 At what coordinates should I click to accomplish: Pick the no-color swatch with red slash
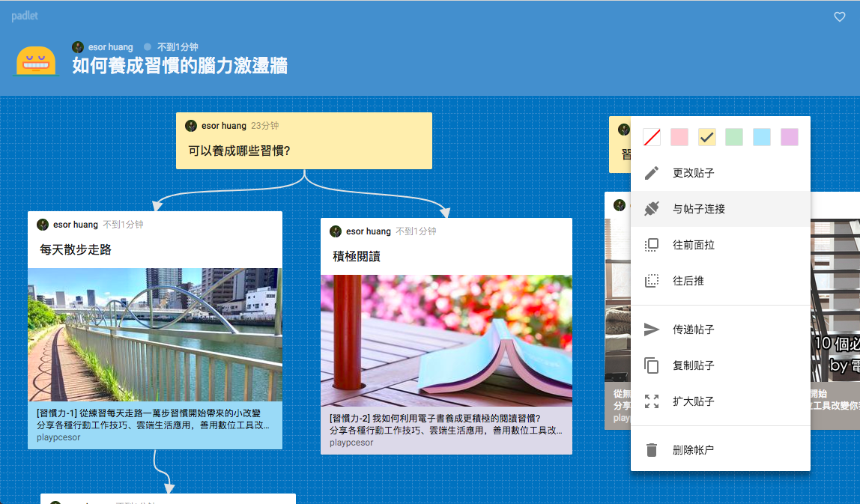tap(652, 137)
